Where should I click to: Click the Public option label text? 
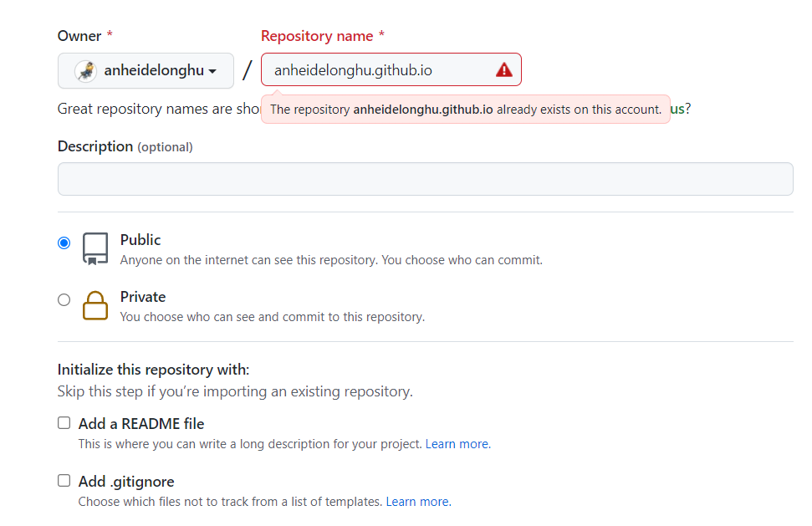coord(140,240)
